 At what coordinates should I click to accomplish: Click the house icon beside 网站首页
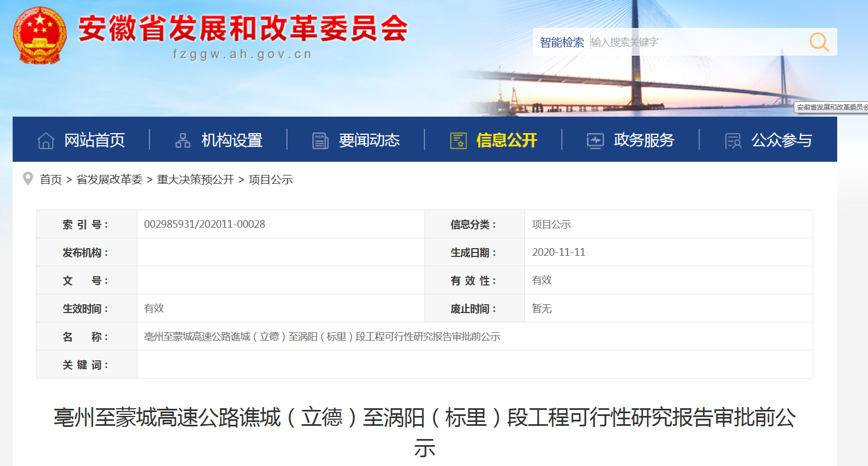[46, 141]
